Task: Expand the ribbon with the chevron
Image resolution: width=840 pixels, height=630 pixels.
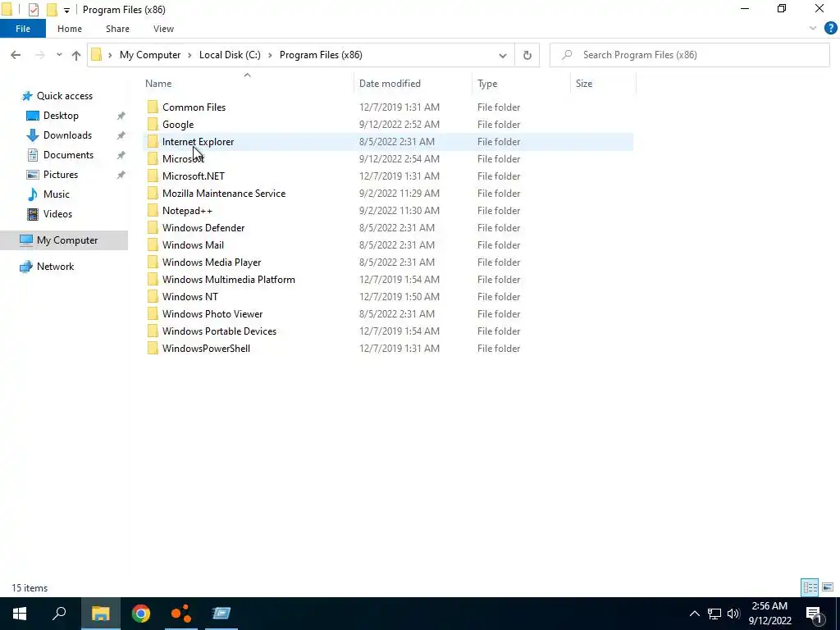Action: point(813,29)
